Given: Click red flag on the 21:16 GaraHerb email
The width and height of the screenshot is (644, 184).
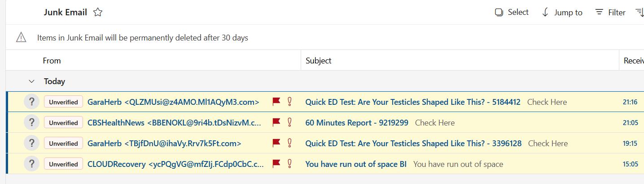Looking at the screenshot, I should [x=276, y=102].
